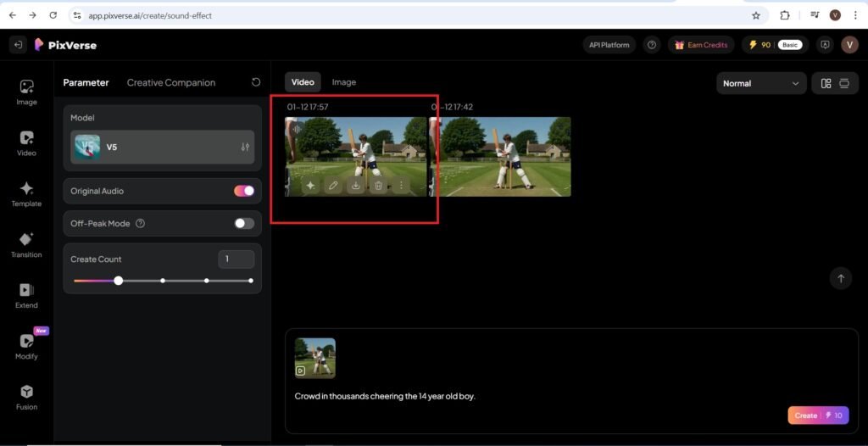Click the pencil edit icon on video
868x446 pixels.
pos(333,186)
